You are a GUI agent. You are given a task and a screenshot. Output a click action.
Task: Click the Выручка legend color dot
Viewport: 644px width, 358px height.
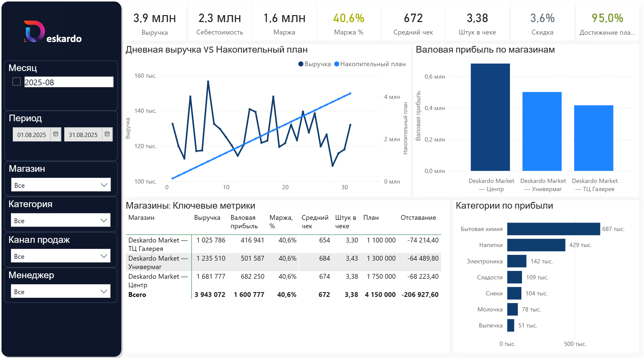[301, 64]
